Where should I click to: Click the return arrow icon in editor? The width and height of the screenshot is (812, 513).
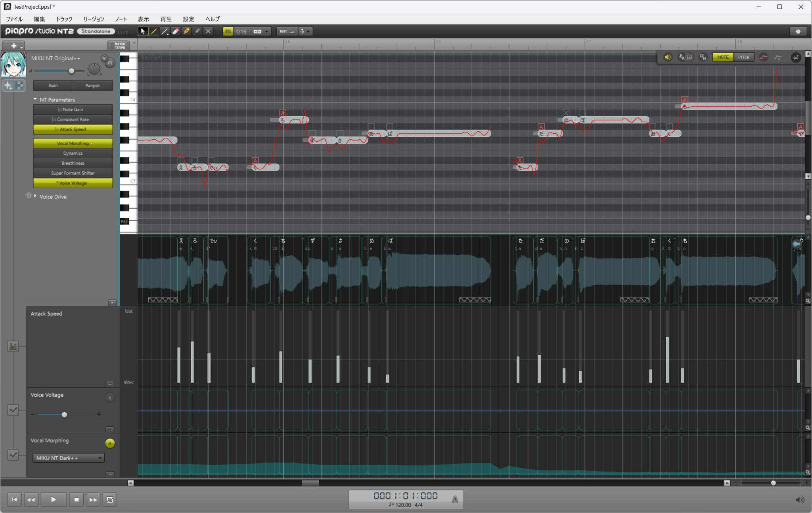click(x=795, y=57)
